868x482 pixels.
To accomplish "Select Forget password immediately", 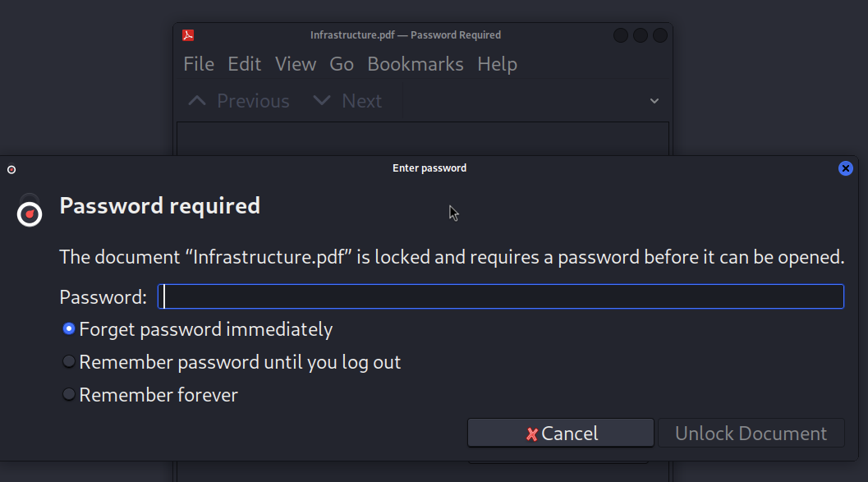I will pos(68,328).
